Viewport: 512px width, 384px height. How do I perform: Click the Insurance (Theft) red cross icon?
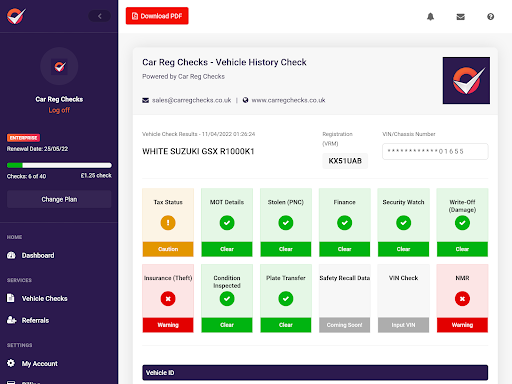(168, 299)
